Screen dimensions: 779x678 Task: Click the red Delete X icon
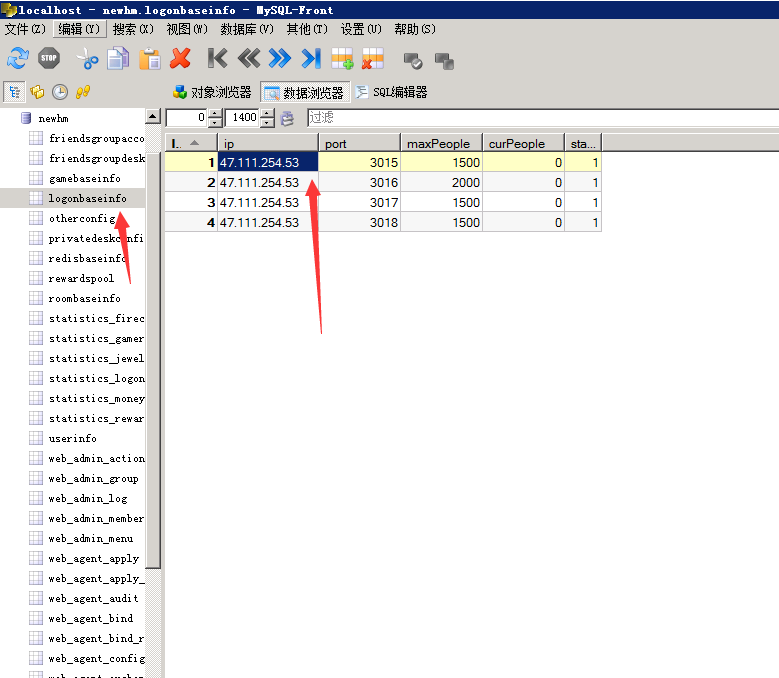pos(180,59)
